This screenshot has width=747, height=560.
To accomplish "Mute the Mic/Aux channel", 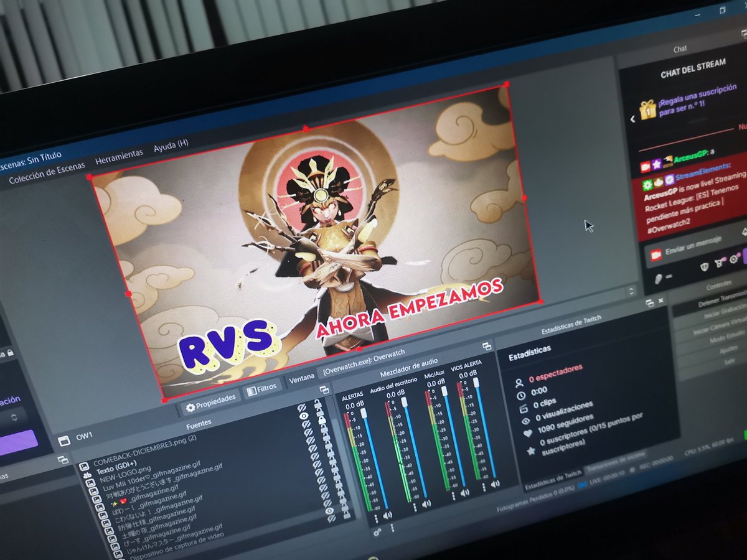I will [x=464, y=493].
